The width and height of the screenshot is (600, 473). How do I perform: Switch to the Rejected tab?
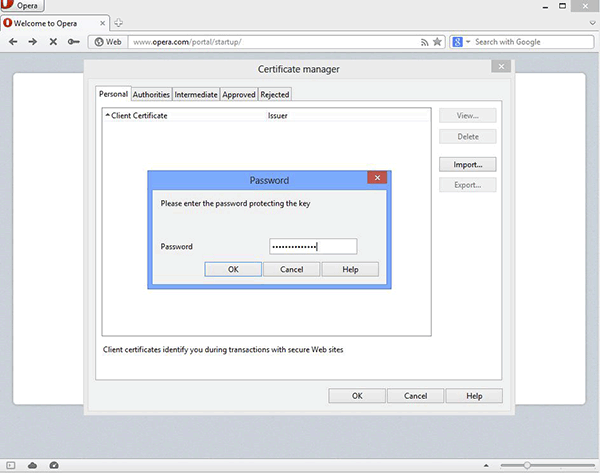click(275, 95)
